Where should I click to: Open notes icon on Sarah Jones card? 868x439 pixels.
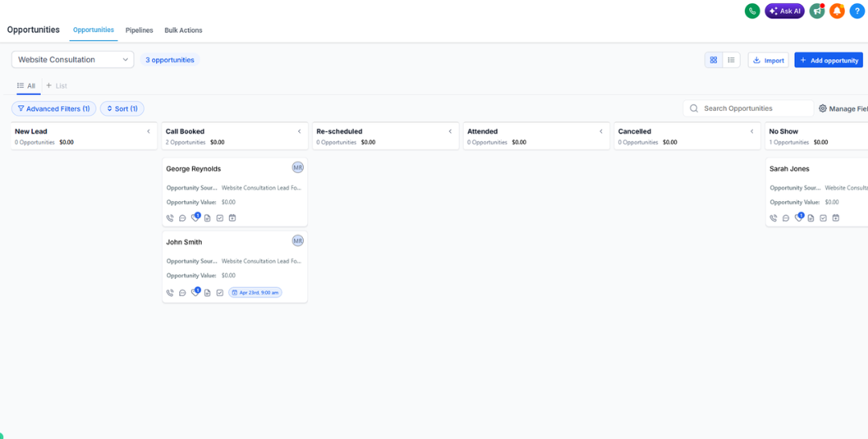tap(810, 218)
